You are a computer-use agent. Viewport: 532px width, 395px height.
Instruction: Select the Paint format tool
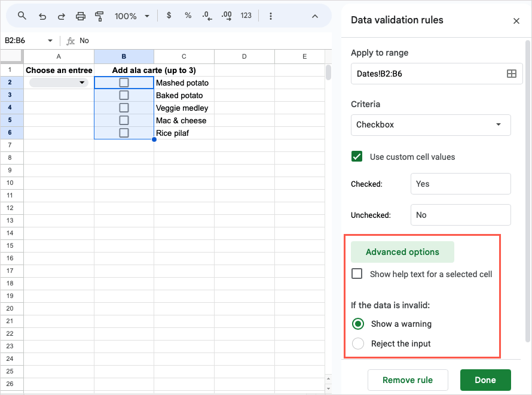(99, 16)
